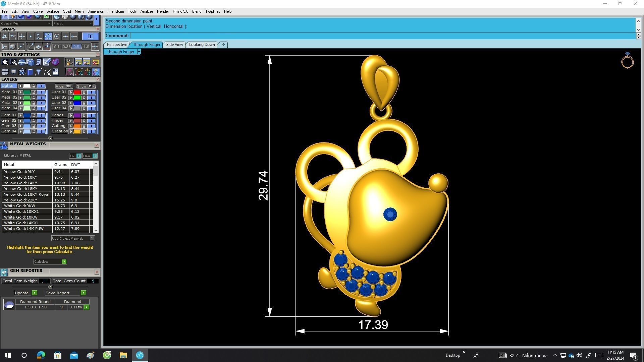Open the Plastic material dropdown
644x362 pixels.
72,23
